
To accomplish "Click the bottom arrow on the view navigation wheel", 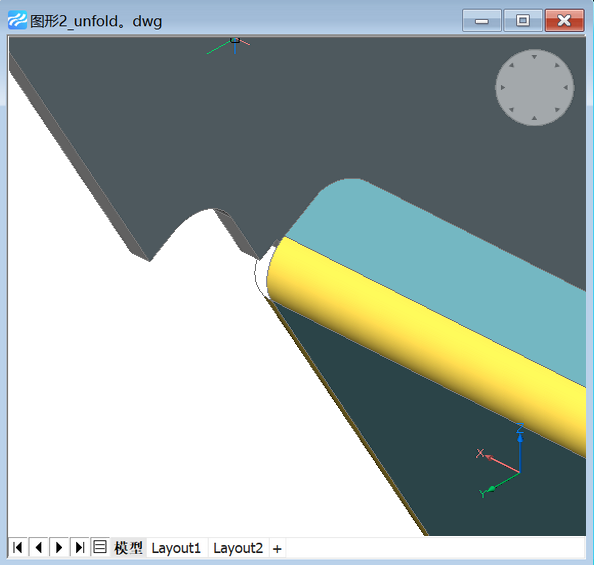I will click(534, 118).
